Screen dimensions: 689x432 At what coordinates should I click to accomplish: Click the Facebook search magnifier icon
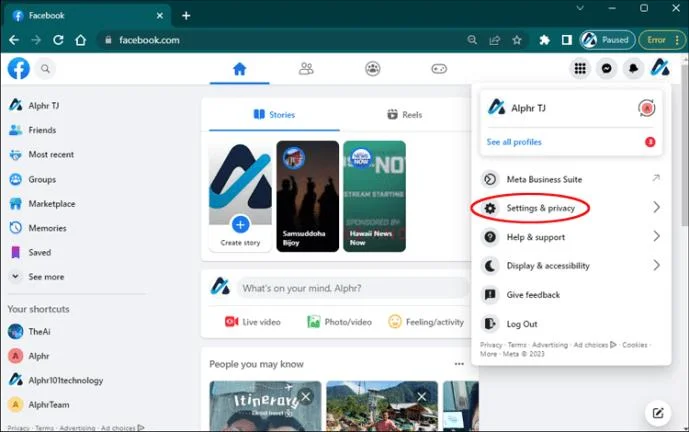45,69
